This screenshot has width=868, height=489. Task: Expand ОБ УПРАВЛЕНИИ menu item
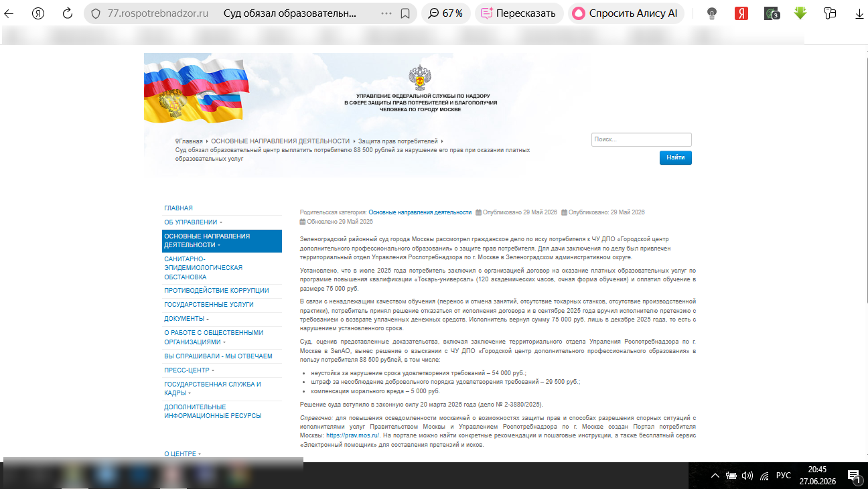[x=194, y=222]
